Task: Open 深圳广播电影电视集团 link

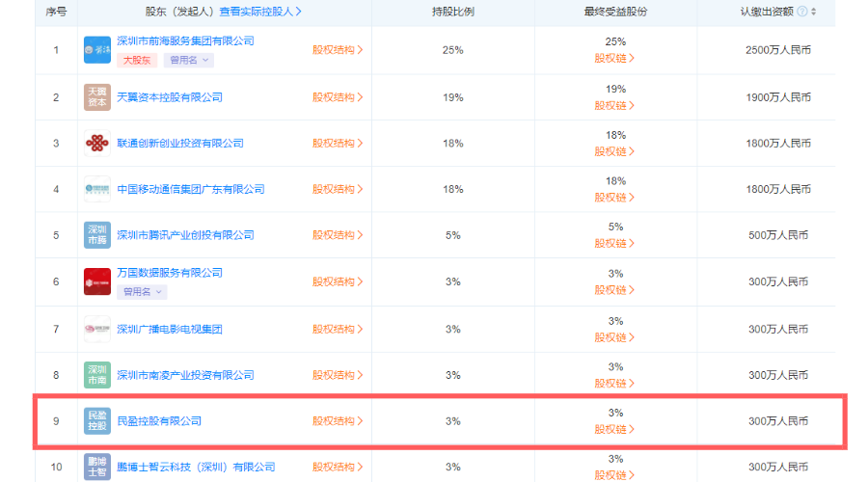Action: [x=170, y=330]
